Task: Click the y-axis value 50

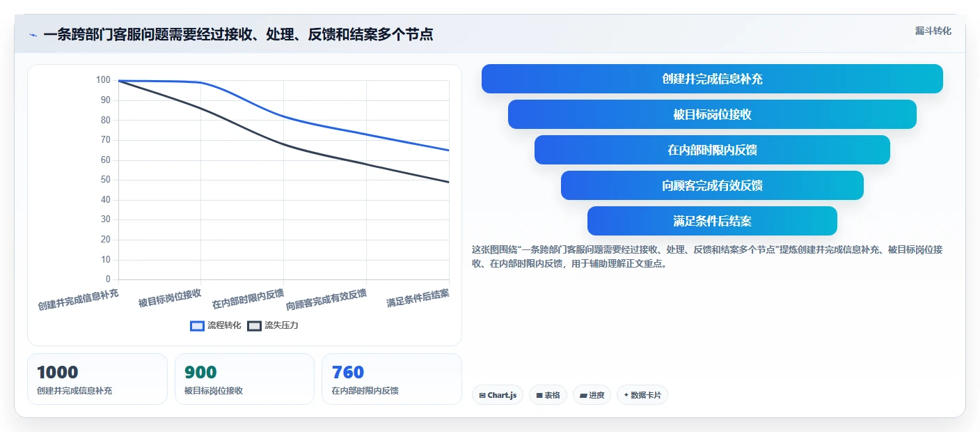Action: (106, 180)
